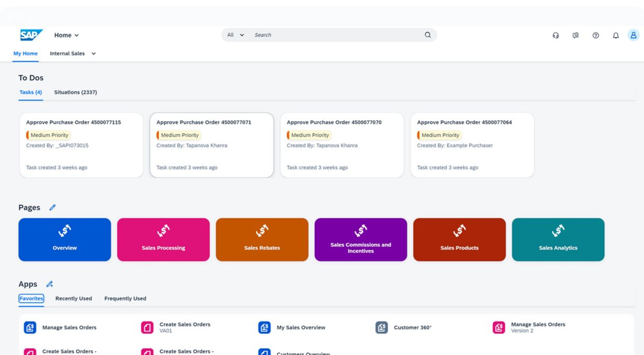Viewport: 644px width, 355px height.
Task: Click the magnifier search icon
Action: click(x=428, y=35)
